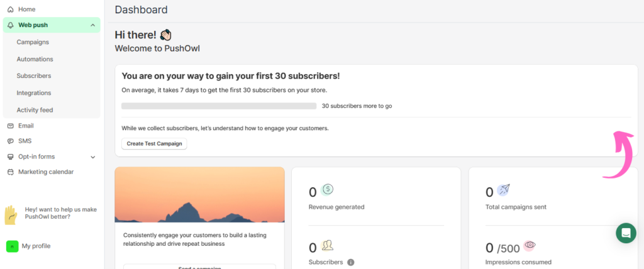Click the Subscribers people icon
Viewport: 644px width, 269px height.
pyautogui.click(x=327, y=246)
